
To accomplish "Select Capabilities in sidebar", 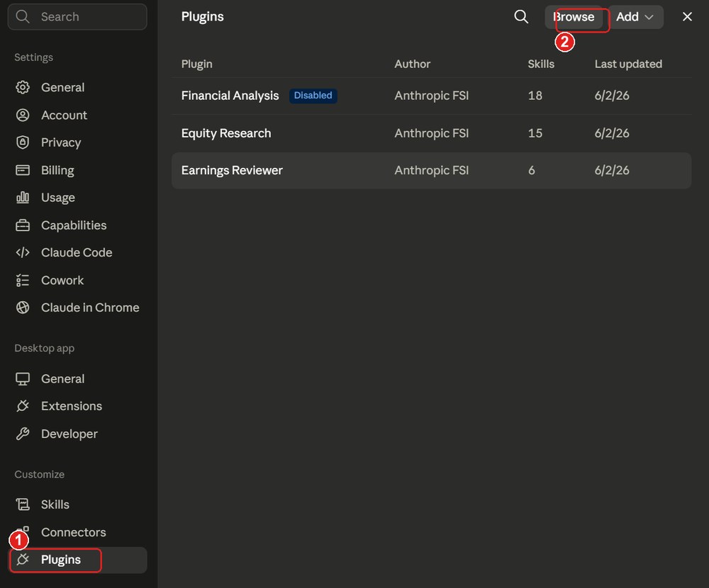I will (77, 225).
